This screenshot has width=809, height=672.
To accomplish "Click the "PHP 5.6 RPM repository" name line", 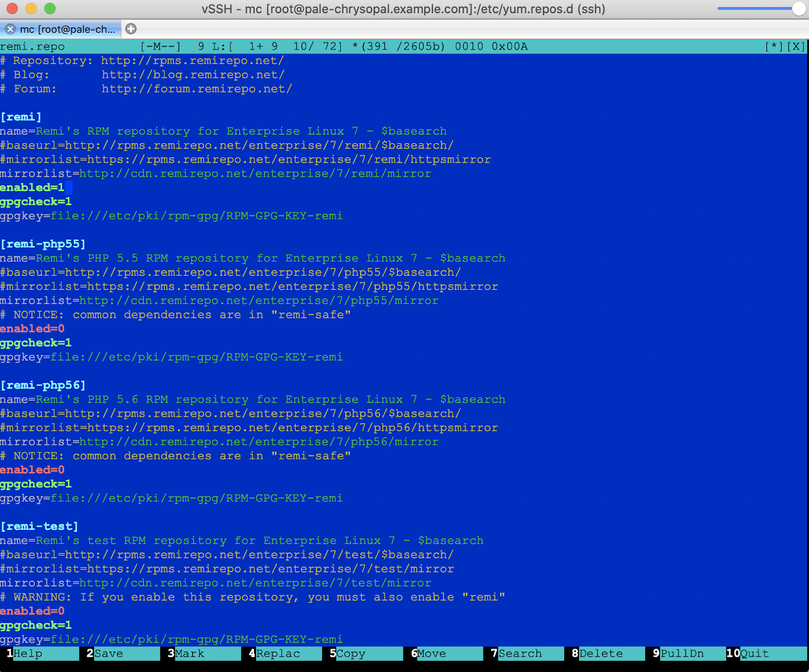I will coord(253,399).
